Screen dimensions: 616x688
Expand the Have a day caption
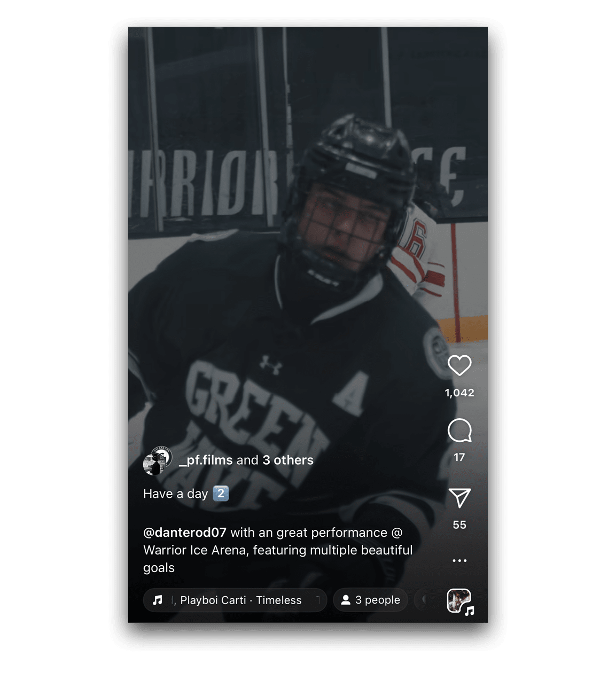[186, 494]
